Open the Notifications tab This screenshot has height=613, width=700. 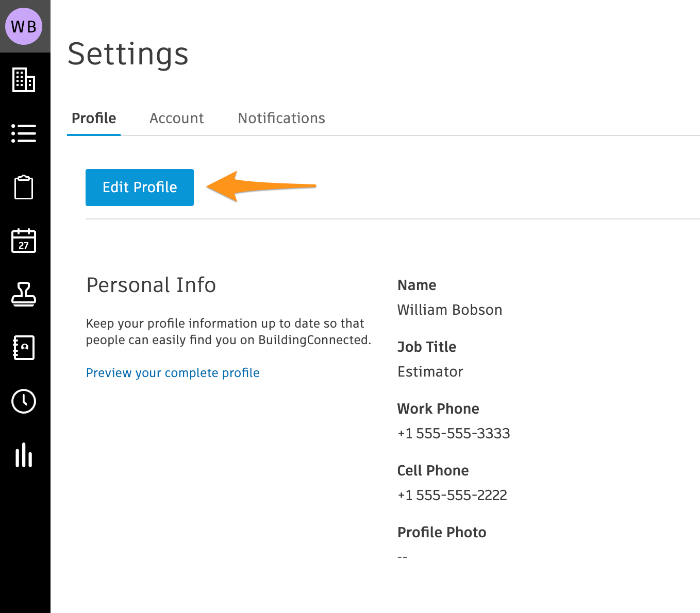tap(281, 118)
